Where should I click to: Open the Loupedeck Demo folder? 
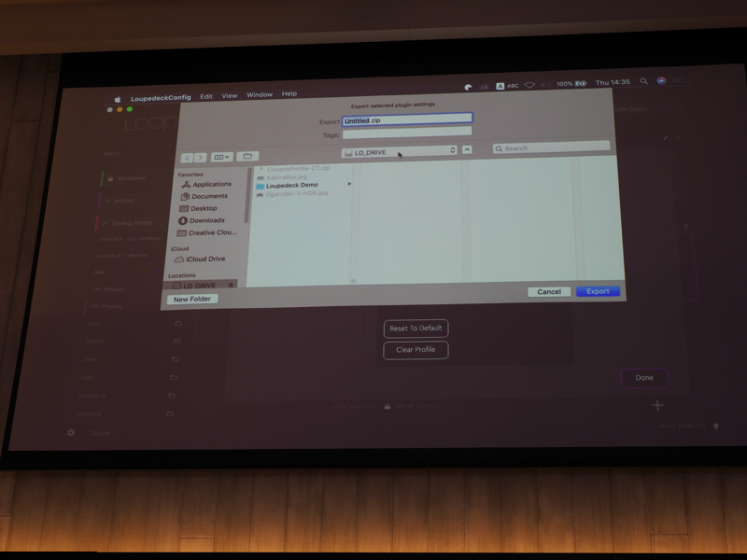pyautogui.click(x=291, y=185)
